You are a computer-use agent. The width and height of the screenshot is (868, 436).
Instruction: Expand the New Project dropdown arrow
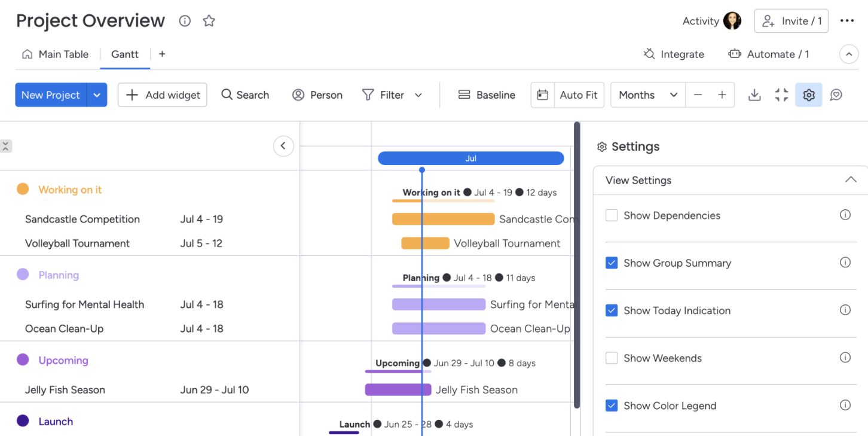click(97, 94)
